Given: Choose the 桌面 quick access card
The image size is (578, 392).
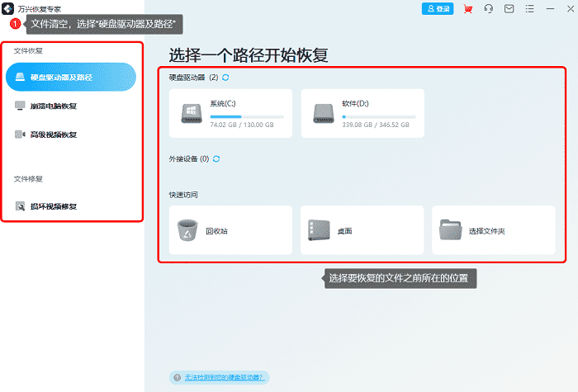Looking at the screenshot, I should (362, 230).
